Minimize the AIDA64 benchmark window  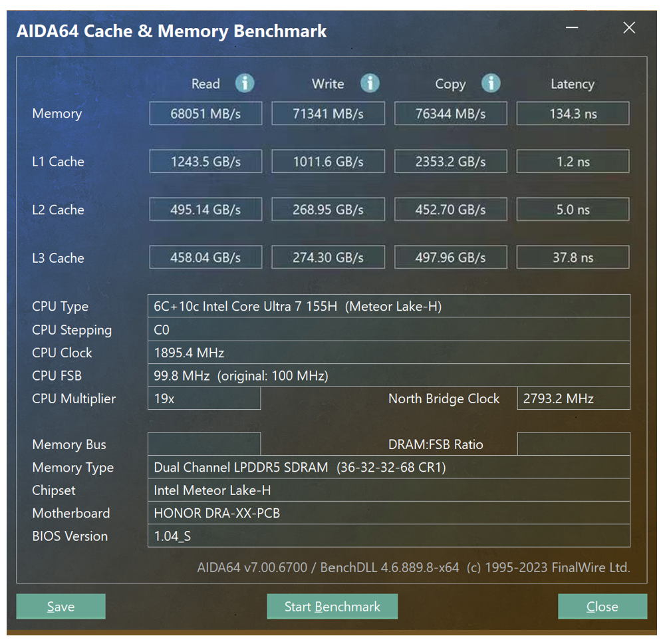[572, 27]
